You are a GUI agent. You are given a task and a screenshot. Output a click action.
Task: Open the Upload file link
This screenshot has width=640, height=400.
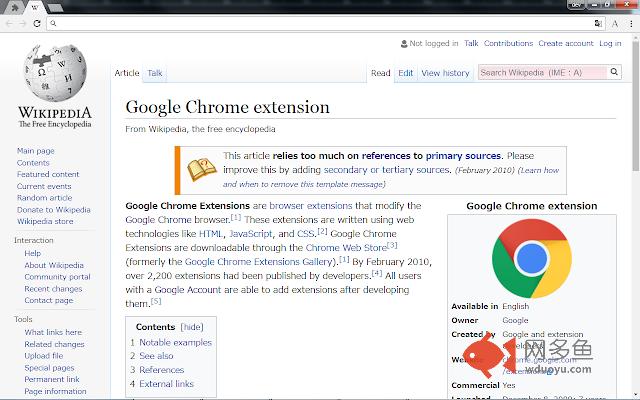[44, 356]
